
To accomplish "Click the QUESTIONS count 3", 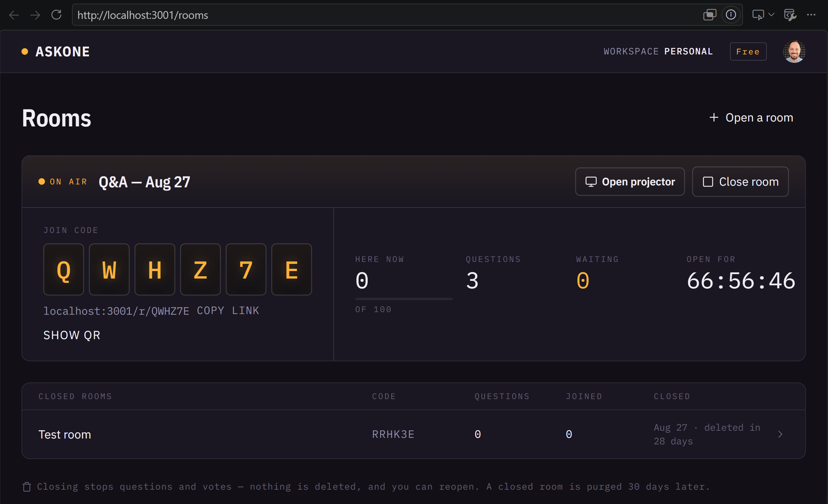I will click(x=472, y=281).
